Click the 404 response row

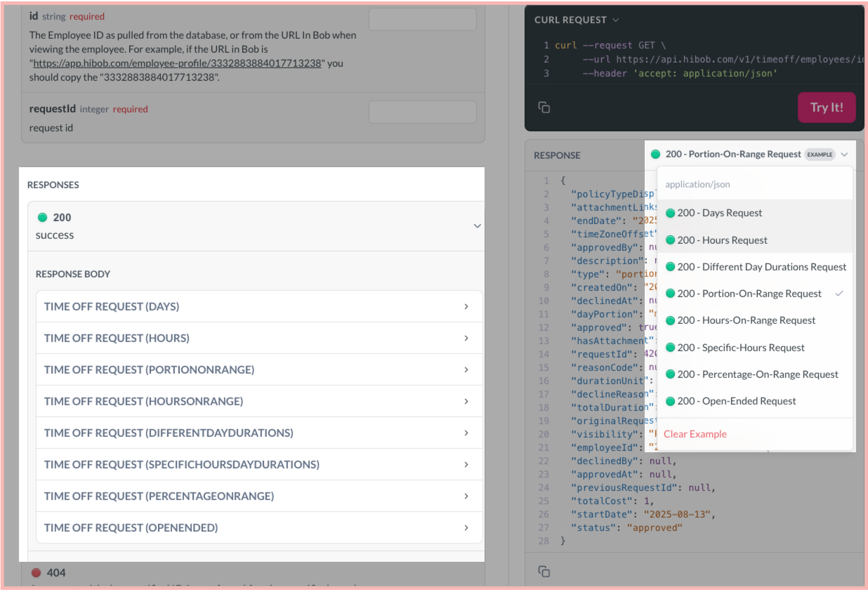click(253, 573)
